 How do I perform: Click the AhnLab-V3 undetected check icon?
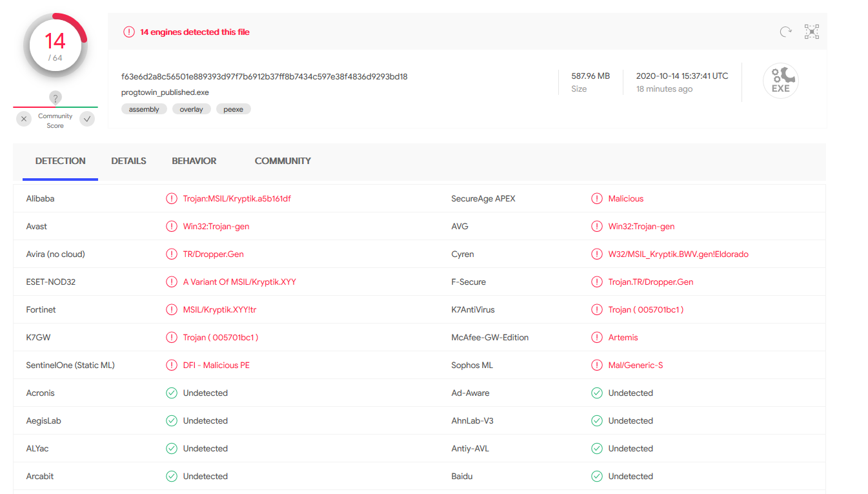[x=597, y=421]
